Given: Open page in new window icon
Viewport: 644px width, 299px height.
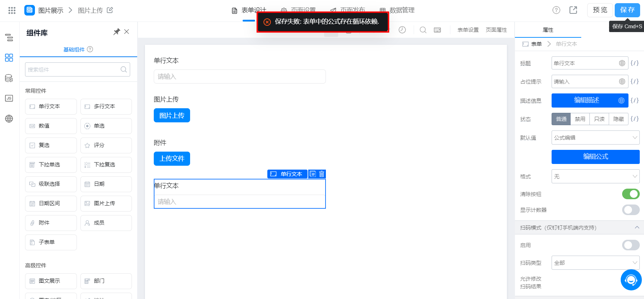Looking at the screenshot, I should tap(573, 10).
